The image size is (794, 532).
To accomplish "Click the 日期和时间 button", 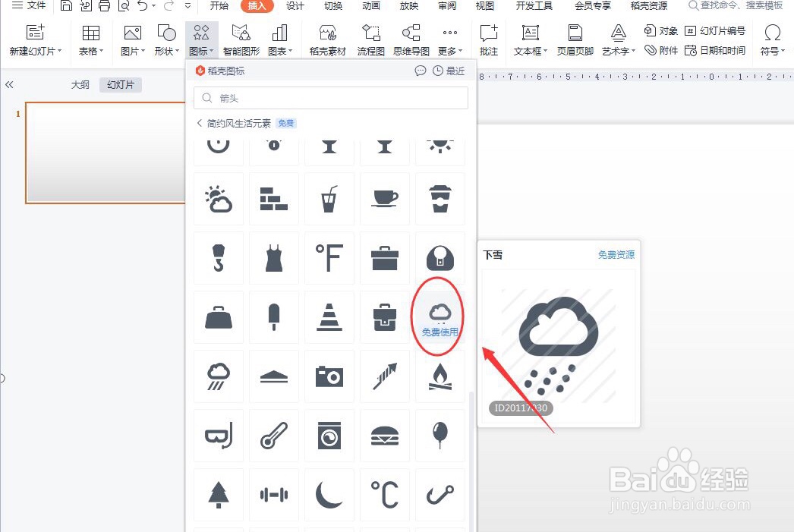I will coord(715,50).
